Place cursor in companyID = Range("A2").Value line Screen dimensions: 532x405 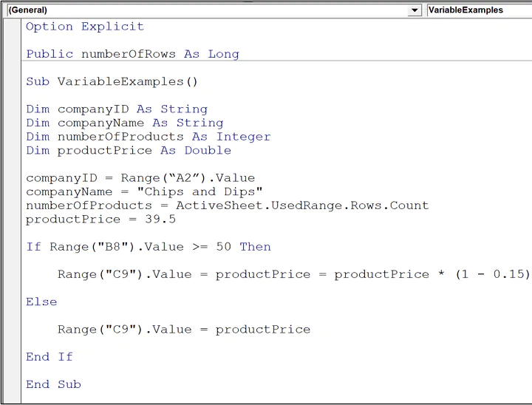(x=140, y=178)
